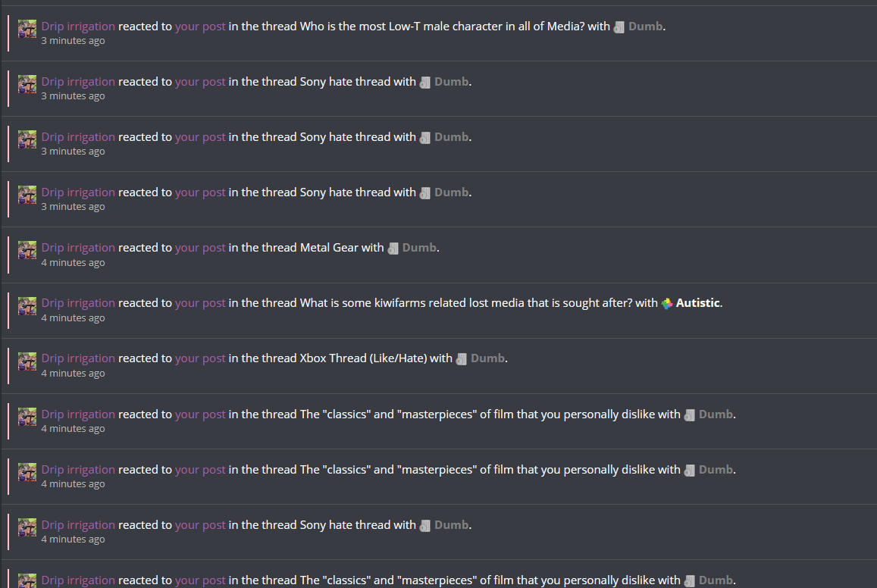Open Drip irrigation's avatar in Low-T thread notification
Image resolution: width=877 pixels, height=588 pixels.
pyautogui.click(x=27, y=29)
